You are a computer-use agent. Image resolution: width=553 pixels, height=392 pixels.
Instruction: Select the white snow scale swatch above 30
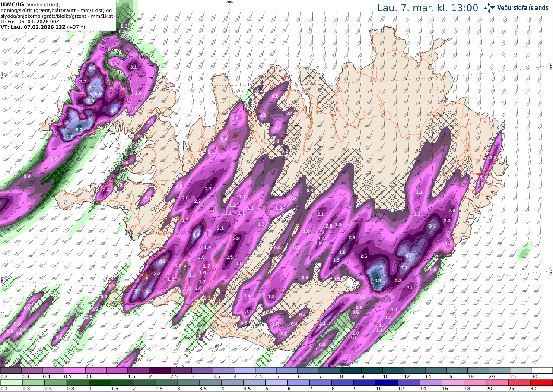point(542,370)
